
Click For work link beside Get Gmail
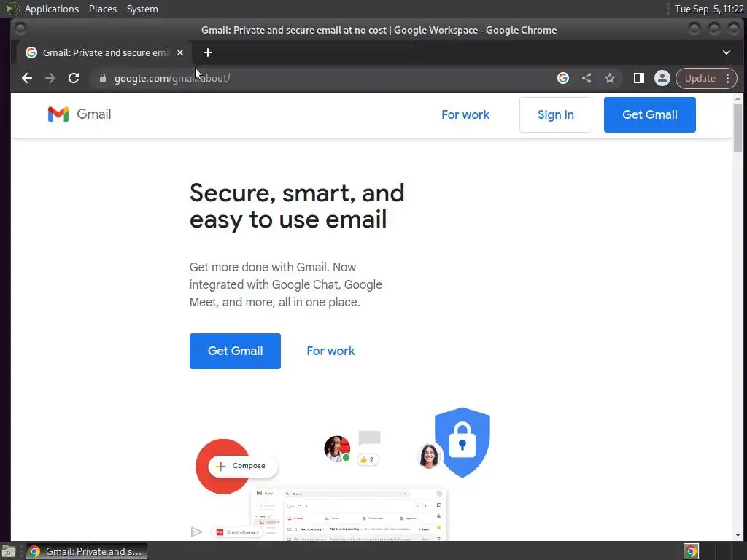(330, 351)
